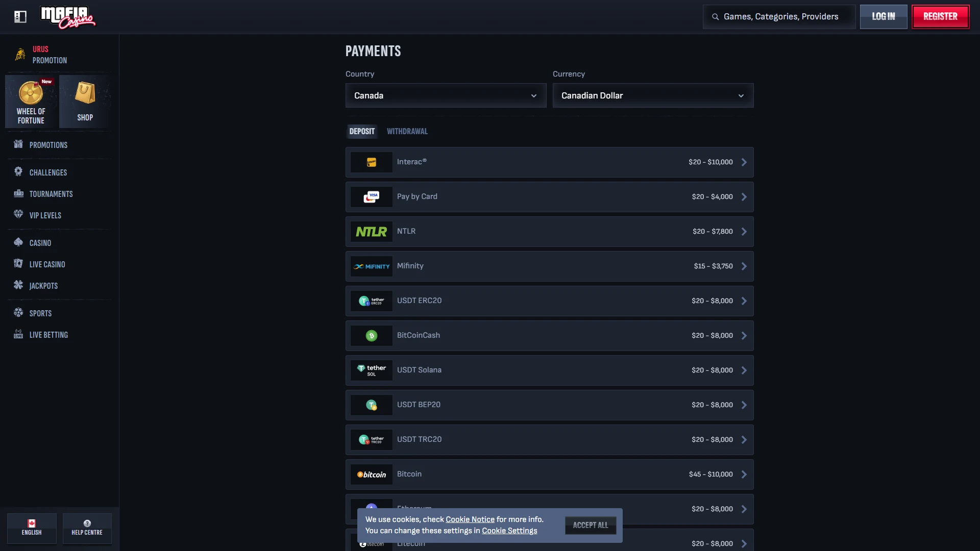Click the Promotions gift icon
This screenshot has height=551, width=980.
pos(18,144)
